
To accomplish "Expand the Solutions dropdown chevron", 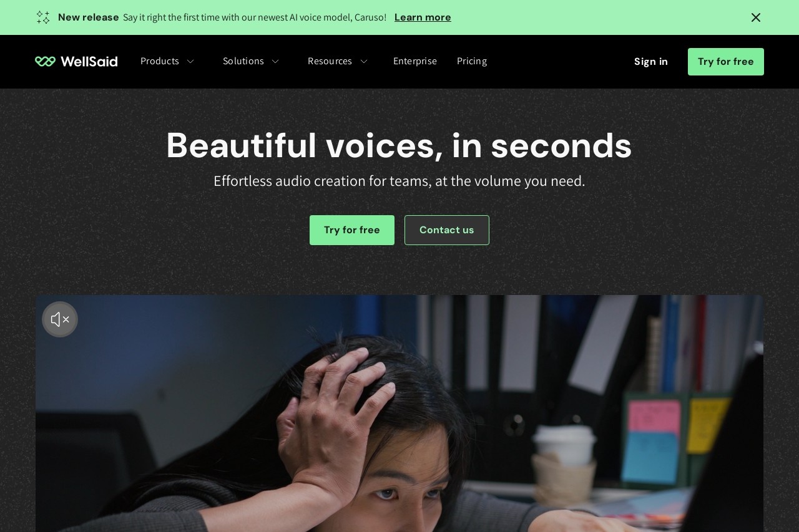I will pos(275,61).
